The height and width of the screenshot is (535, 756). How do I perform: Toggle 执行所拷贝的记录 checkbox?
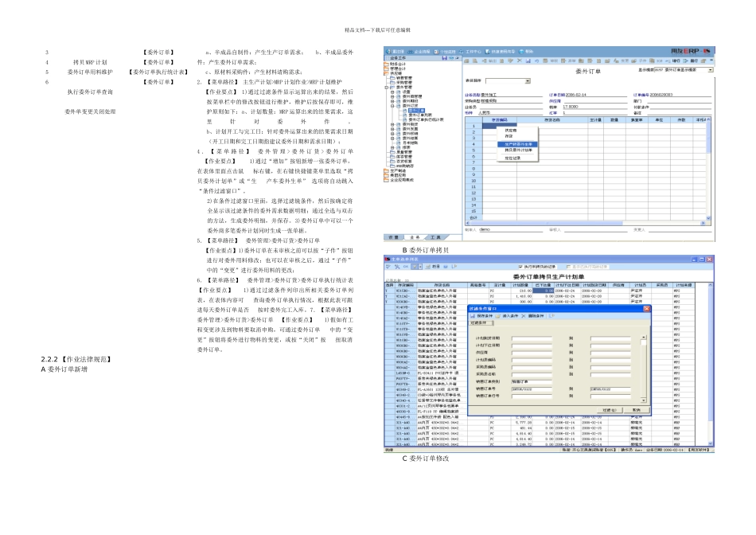coord(520,266)
